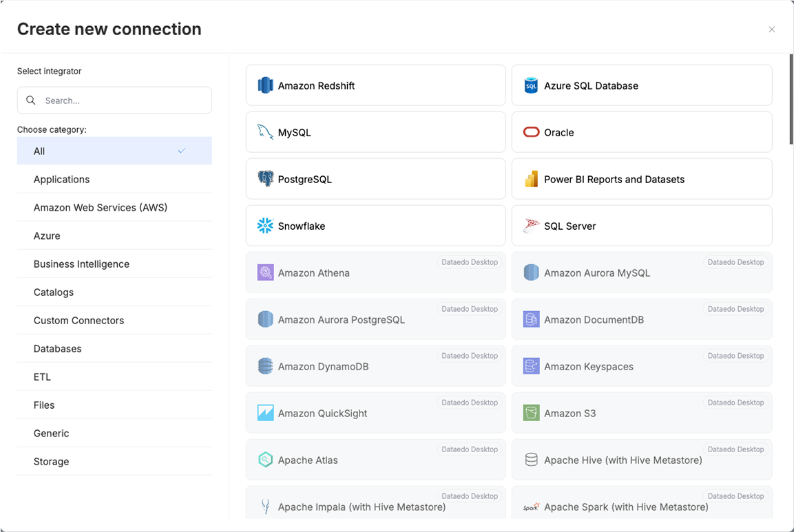The width and height of the screenshot is (794, 532).
Task: Click the Azure SQL Database icon
Action: tap(531, 85)
